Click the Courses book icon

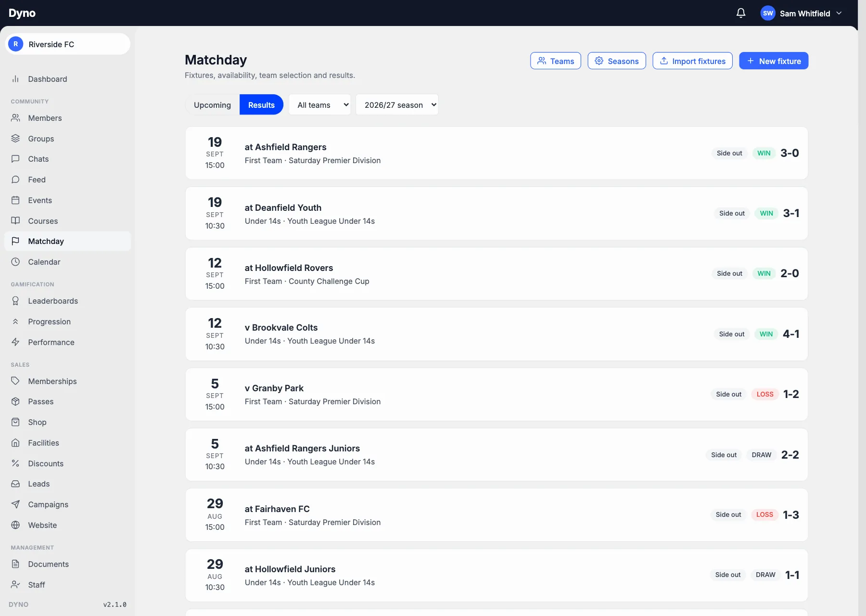click(x=15, y=221)
